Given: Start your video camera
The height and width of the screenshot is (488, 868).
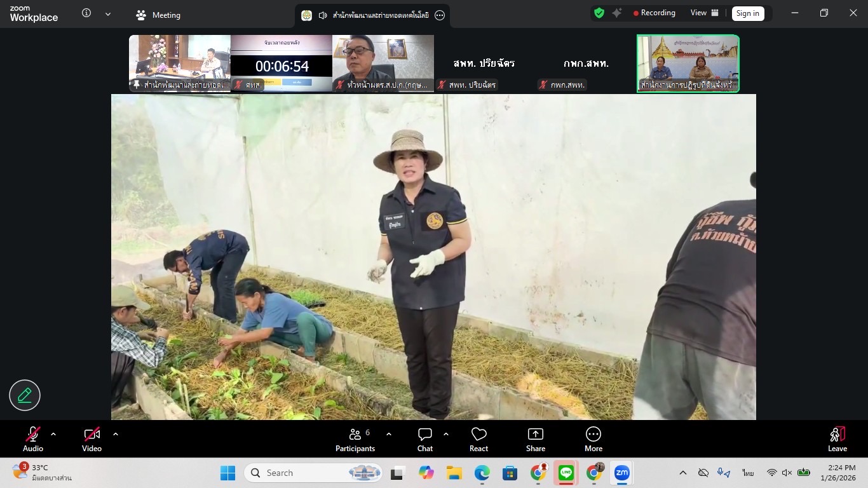Looking at the screenshot, I should (x=92, y=438).
